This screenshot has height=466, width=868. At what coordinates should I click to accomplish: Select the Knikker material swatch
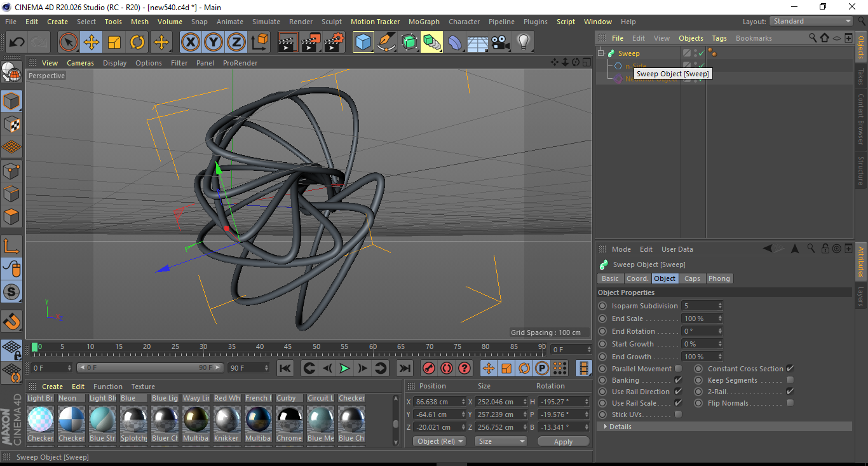[x=227, y=420]
